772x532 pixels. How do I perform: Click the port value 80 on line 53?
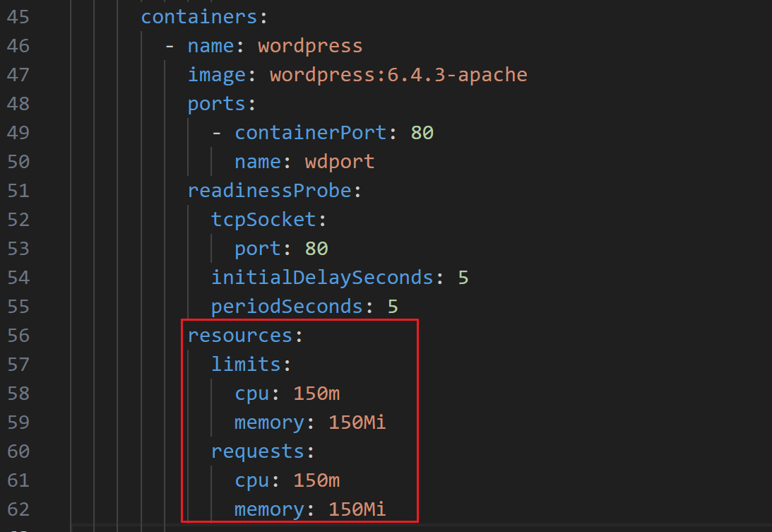point(316,249)
